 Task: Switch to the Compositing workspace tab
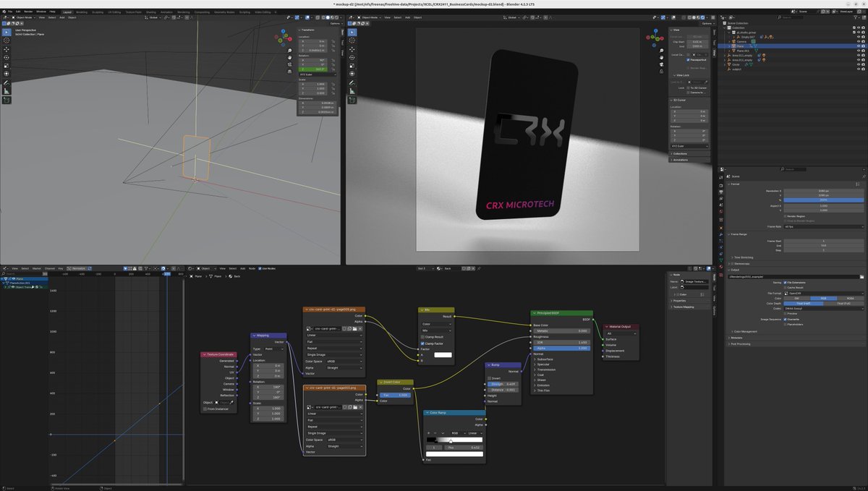click(202, 12)
